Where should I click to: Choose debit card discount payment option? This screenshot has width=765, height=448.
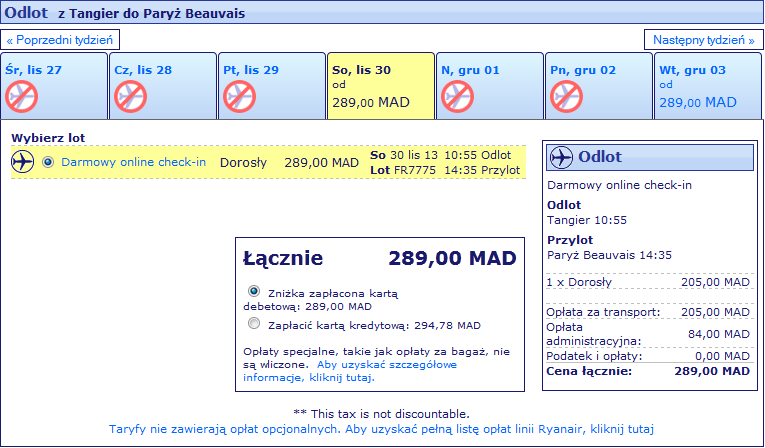254,291
